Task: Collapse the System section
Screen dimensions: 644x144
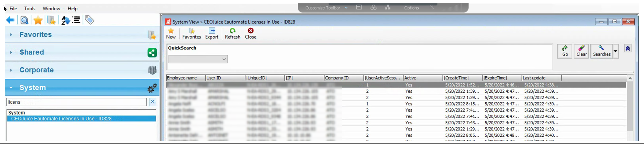Action: click(11, 88)
